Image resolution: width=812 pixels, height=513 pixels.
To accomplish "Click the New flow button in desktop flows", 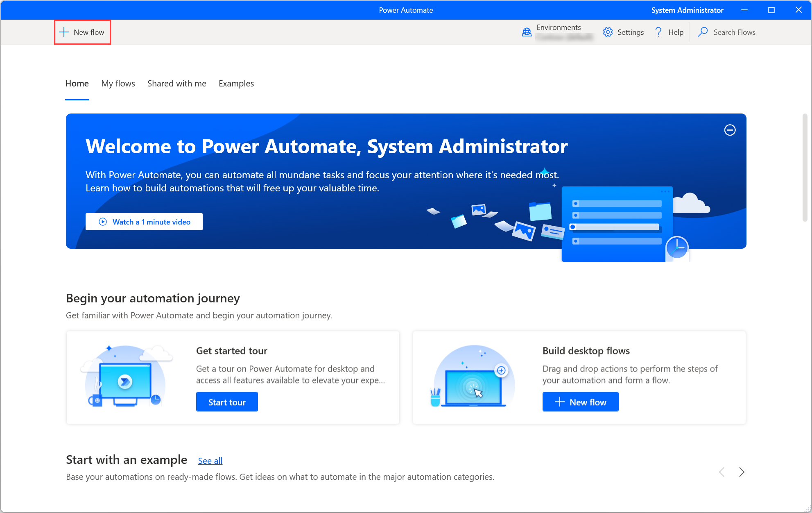I will tap(581, 402).
